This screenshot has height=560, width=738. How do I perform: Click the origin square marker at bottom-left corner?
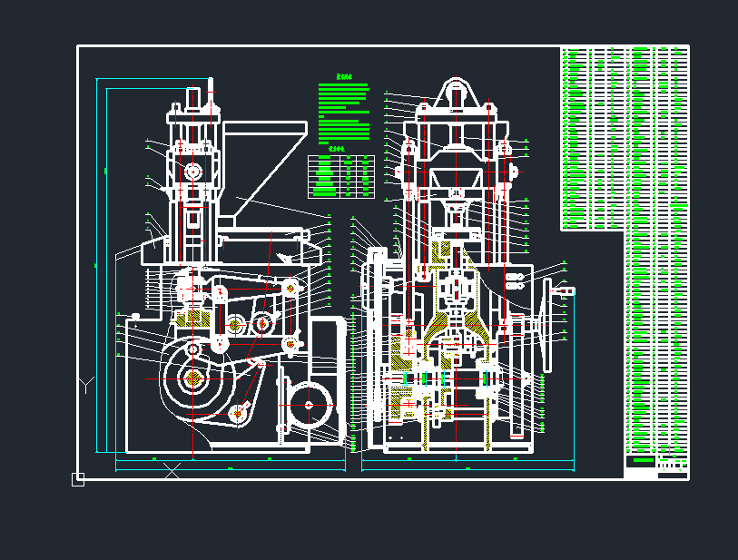pyautogui.click(x=78, y=479)
